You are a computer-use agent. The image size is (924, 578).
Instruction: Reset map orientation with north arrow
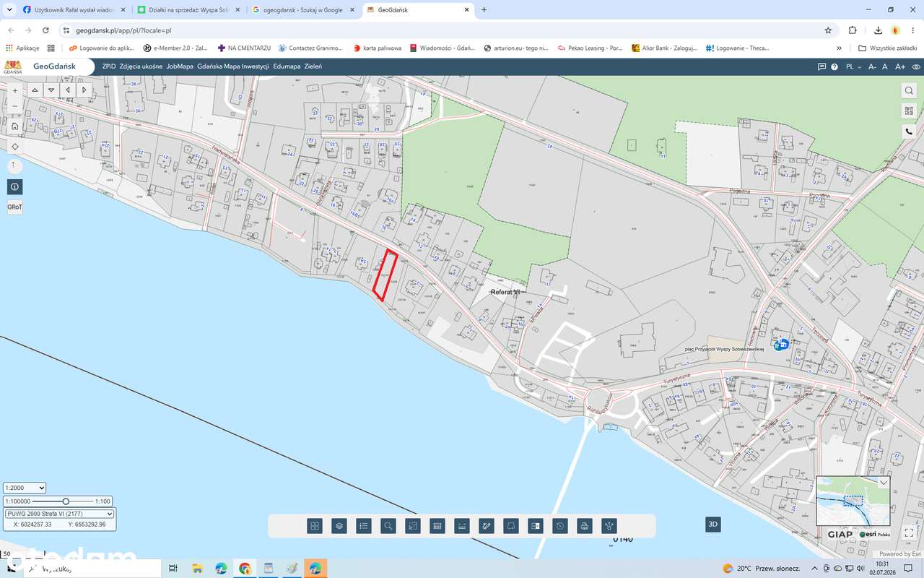[13, 165]
